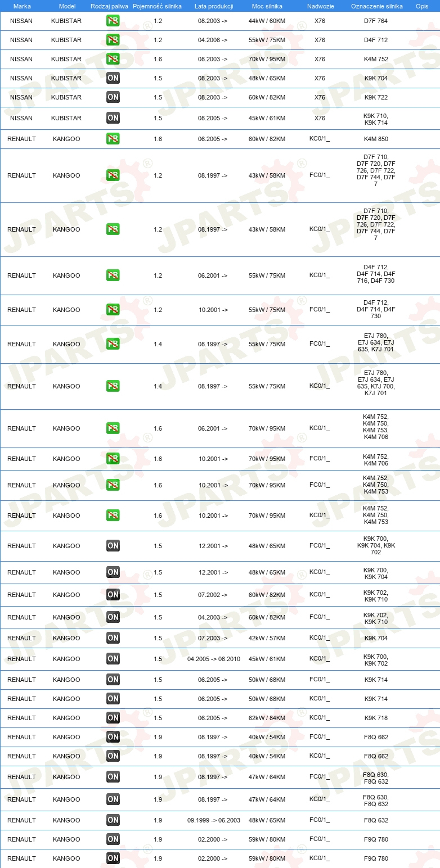Click the diesel ON icon in the 09.1999 -> 06.2003 row
Viewport: 440px width, 868px height.
pos(113,820)
